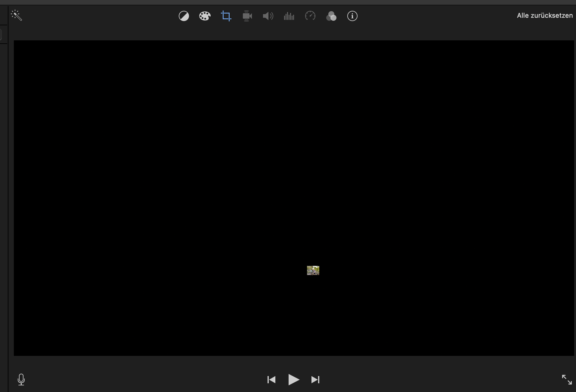The height and width of the screenshot is (392, 576).
Task: Jump to the previous clip
Action: pyautogui.click(x=271, y=380)
